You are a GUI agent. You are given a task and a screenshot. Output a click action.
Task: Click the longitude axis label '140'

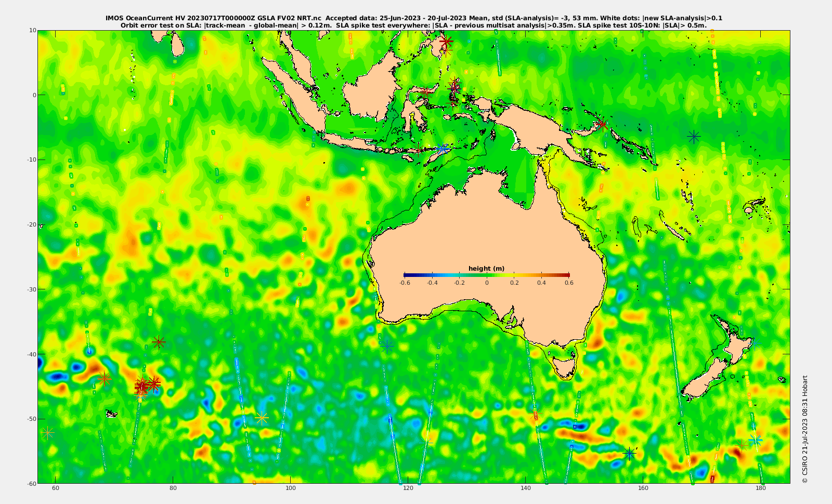(526, 488)
